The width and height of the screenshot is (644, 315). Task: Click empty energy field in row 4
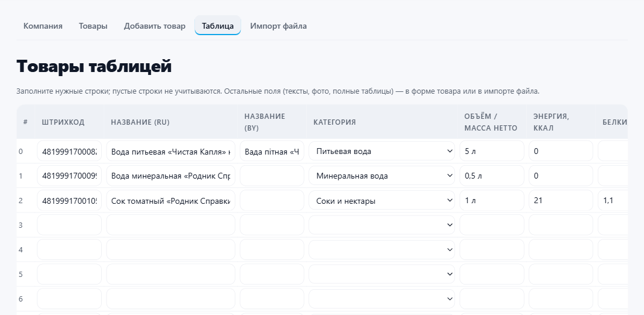(561, 249)
